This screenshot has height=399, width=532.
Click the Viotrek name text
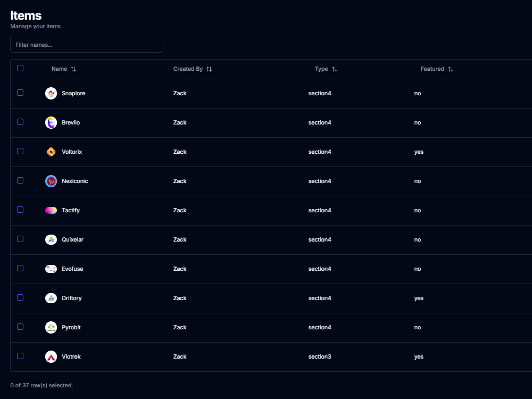[x=71, y=356]
